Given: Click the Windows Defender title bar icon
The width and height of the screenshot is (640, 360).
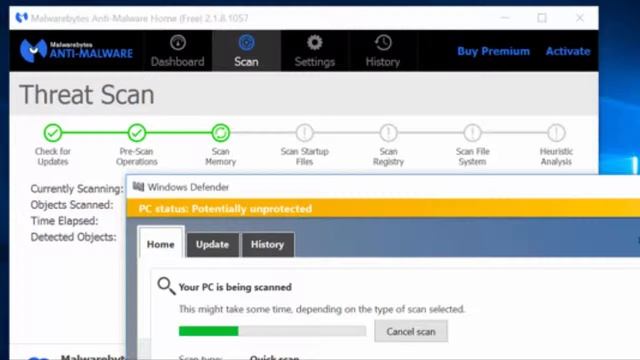Looking at the screenshot, I should pyautogui.click(x=138, y=187).
